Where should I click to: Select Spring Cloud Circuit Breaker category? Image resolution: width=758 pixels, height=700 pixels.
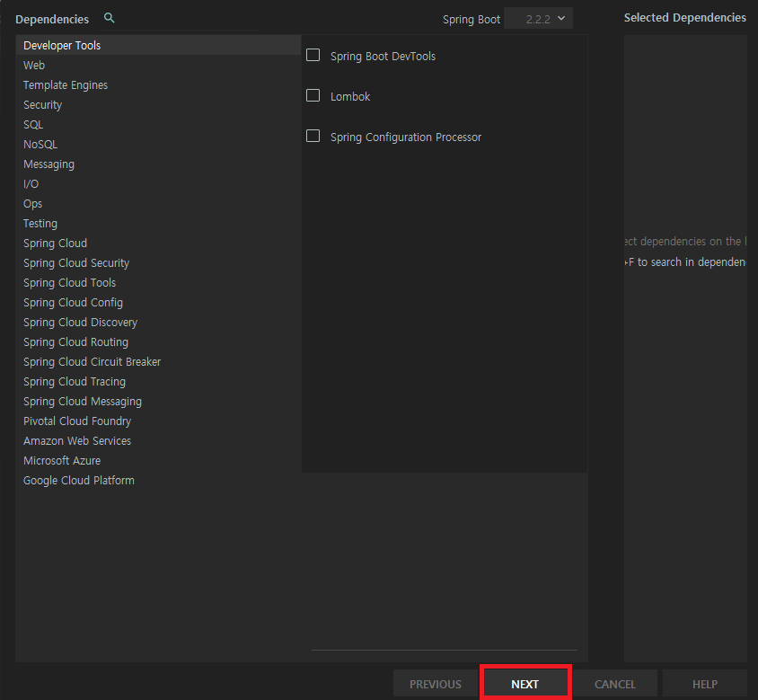[159, 362]
